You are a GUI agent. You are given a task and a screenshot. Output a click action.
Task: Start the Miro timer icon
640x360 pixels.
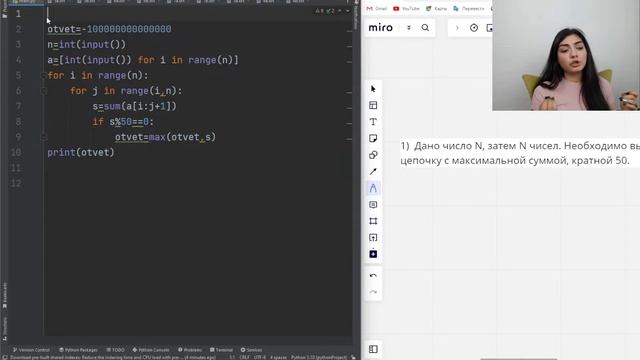pos(474,28)
